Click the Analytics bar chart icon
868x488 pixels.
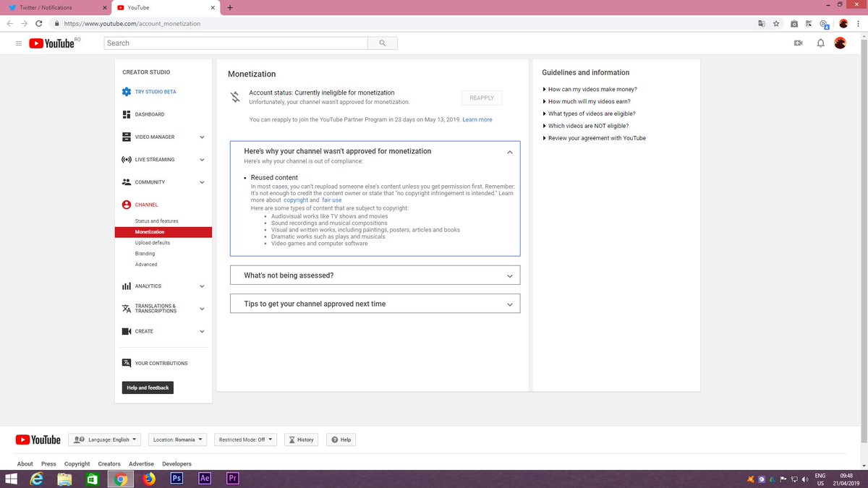pyautogui.click(x=127, y=286)
